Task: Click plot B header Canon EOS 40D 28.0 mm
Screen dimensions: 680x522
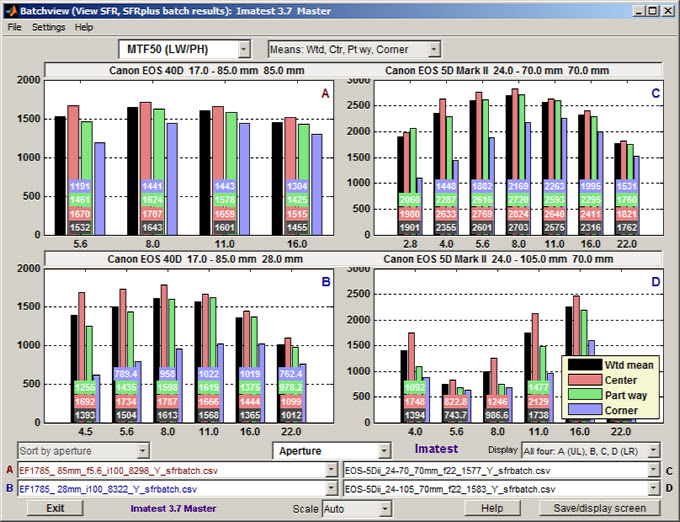Action: point(205,259)
